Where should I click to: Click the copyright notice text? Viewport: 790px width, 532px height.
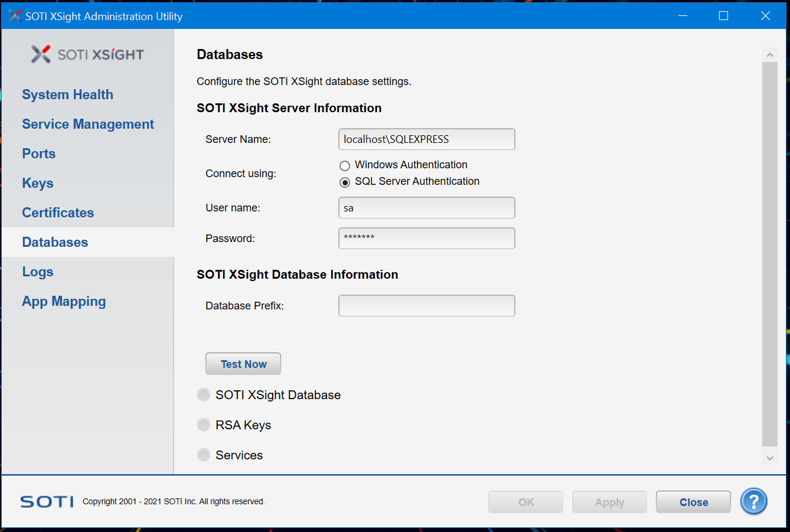point(174,501)
